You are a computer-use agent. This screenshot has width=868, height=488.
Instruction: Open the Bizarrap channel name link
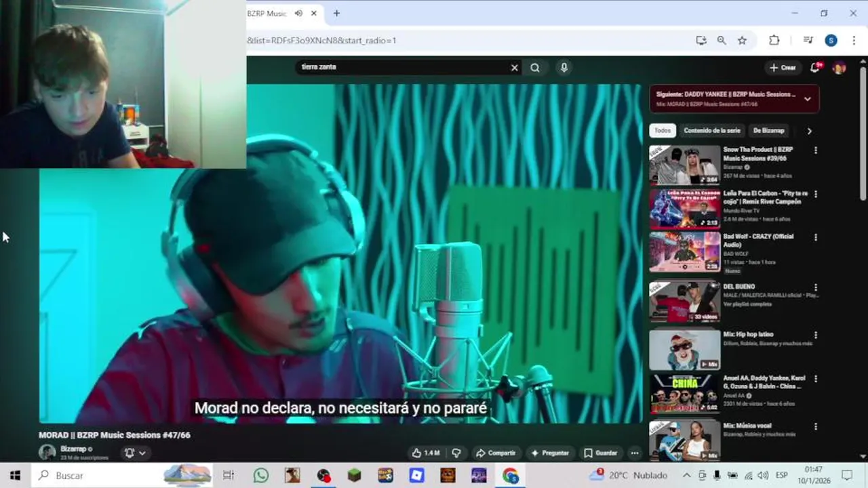click(73, 449)
